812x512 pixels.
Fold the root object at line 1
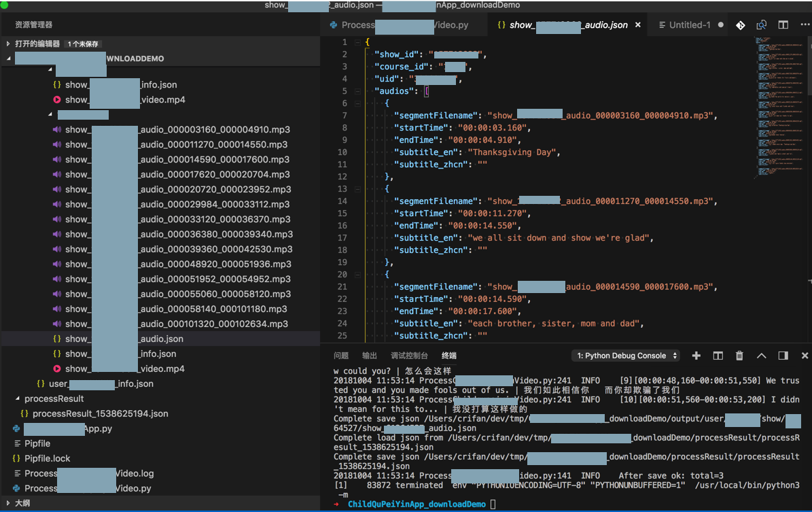click(357, 42)
